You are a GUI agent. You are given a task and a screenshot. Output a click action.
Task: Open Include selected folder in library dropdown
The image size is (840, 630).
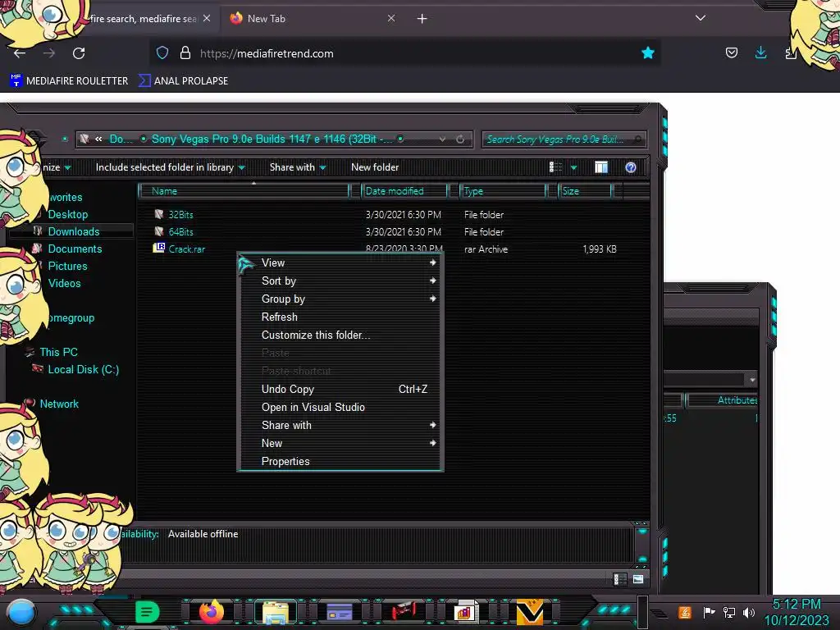pos(171,167)
